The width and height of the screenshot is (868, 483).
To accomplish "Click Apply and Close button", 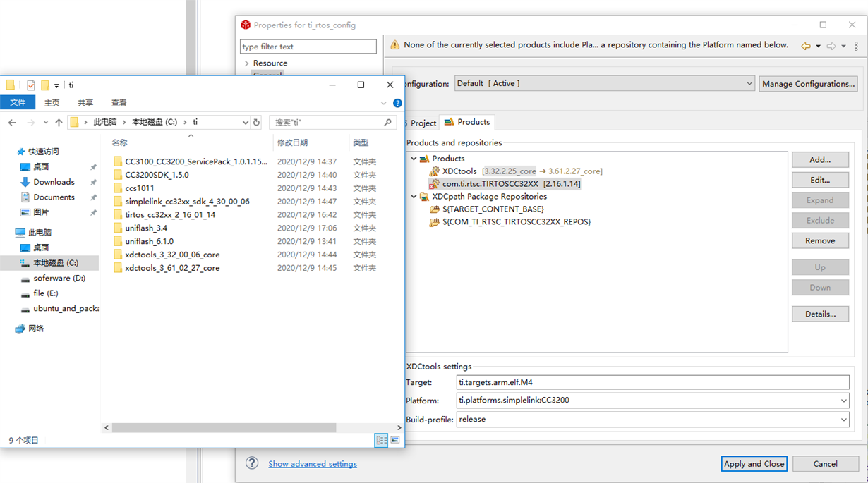I will pos(754,464).
